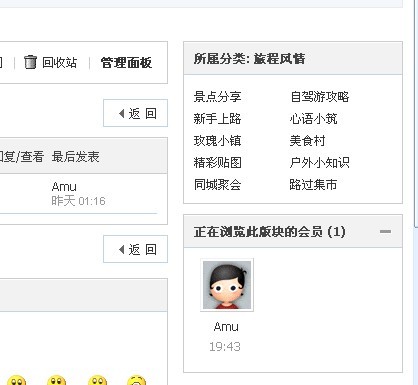Open Amu member name under avatar
Screen dimensions: 418x385
tap(226, 327)
